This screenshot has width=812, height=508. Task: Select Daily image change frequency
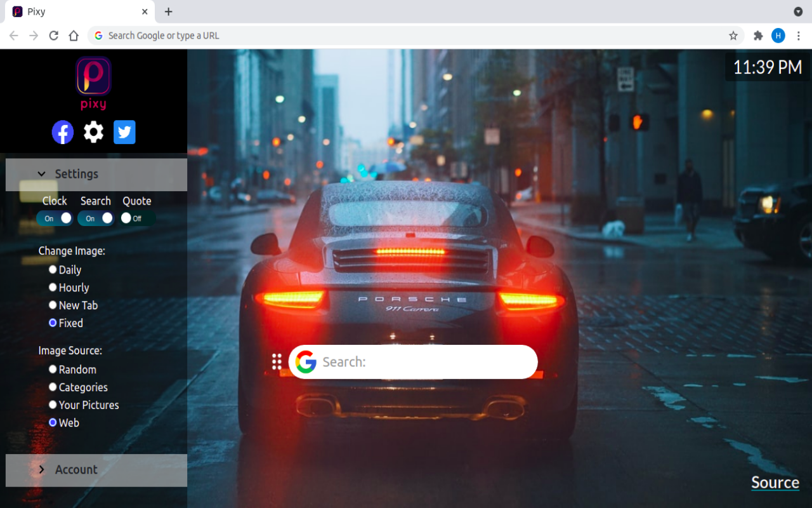pos(53,269)
